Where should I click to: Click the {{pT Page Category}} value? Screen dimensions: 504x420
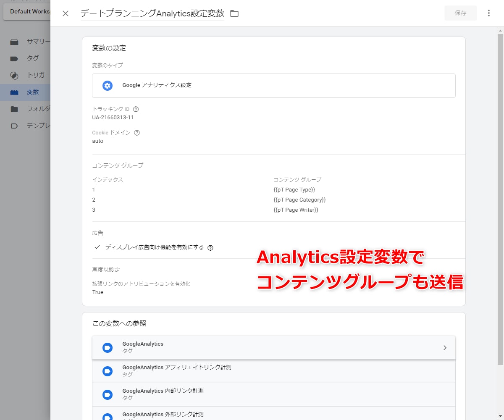(299, 200)
